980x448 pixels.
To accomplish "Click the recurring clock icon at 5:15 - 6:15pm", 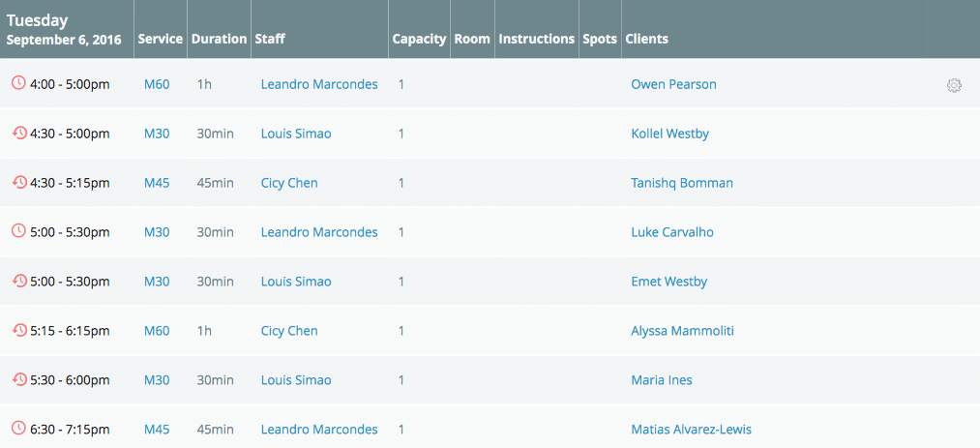I will point(19,330).
